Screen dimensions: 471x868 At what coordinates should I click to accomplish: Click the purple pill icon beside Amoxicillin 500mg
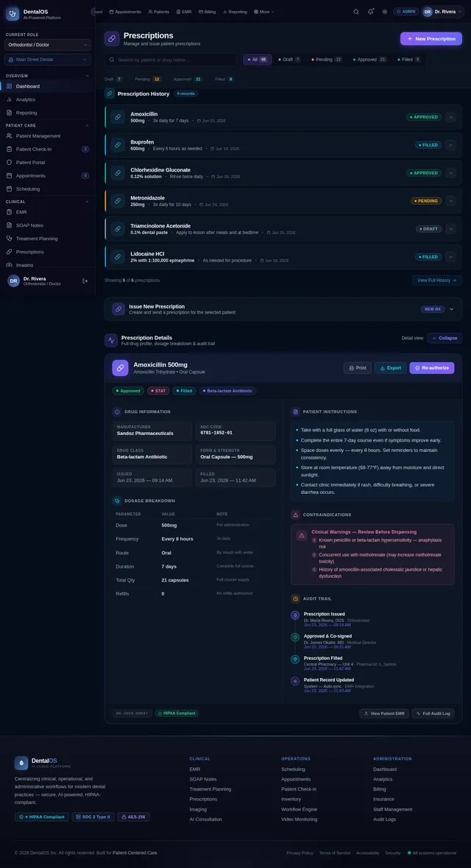(120, 368)
